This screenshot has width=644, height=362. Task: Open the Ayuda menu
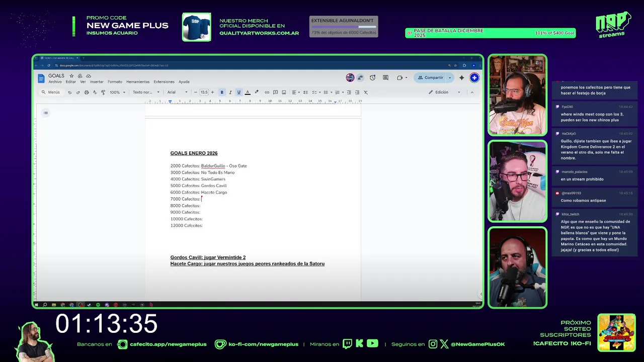[x=184, y=82]
